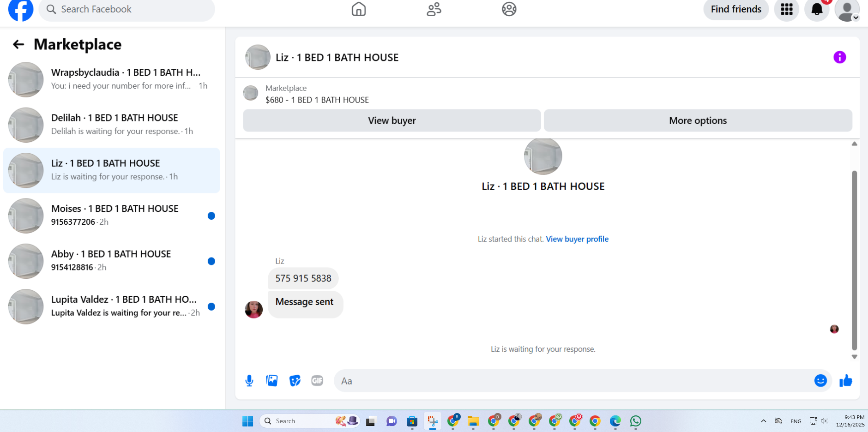Click Liz's avatar beside the messages
Screen dimensions: 868x432
pos(253,309)
